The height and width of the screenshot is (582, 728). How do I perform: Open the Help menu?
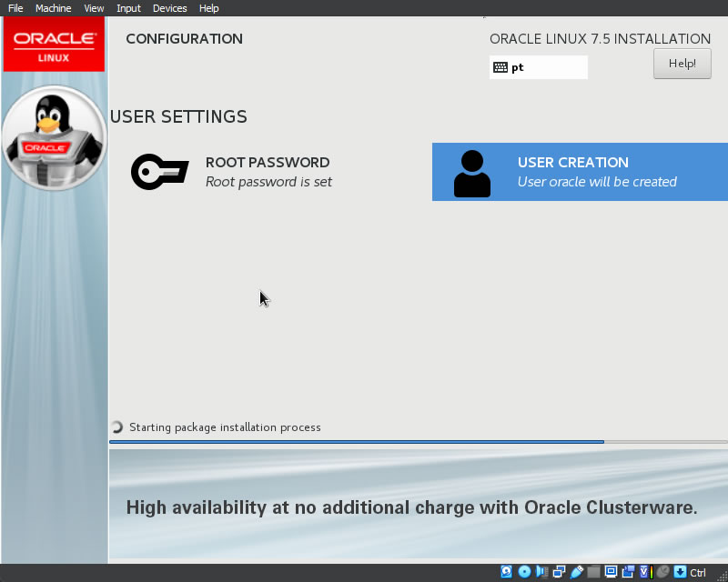209,8
